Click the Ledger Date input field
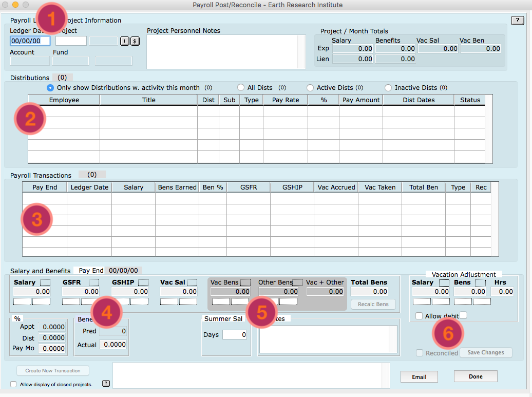 [30, 41]
